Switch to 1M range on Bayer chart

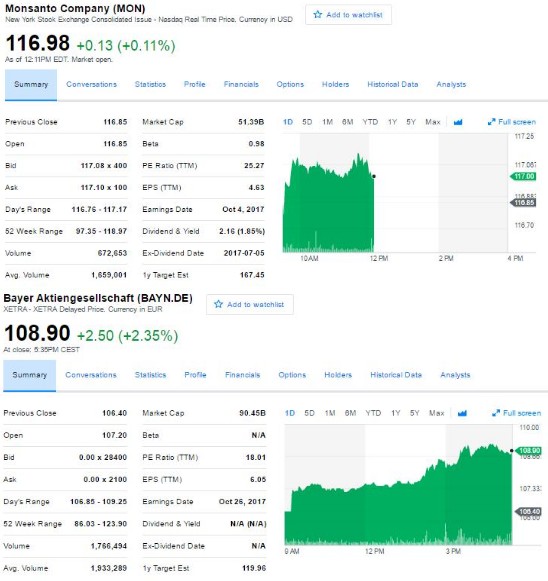[x=330, y=413]
